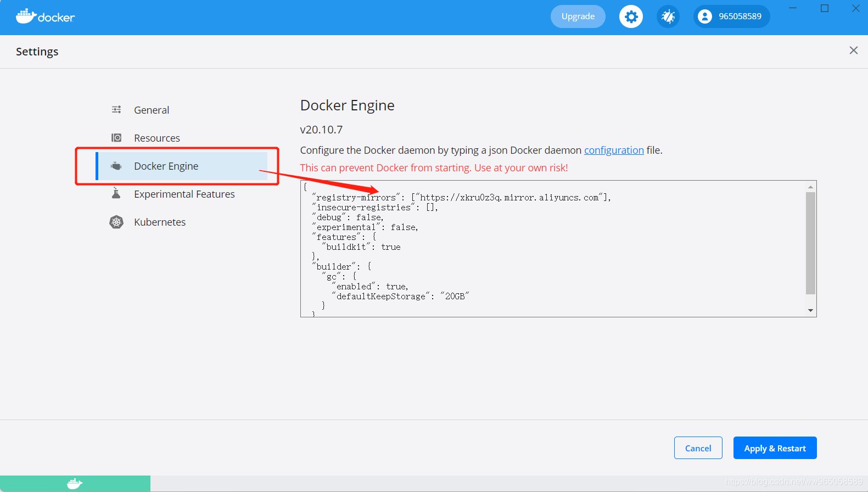Screen dimensions: 868x492
Task: Click the editor scroll down arrow
Action: 810,310
